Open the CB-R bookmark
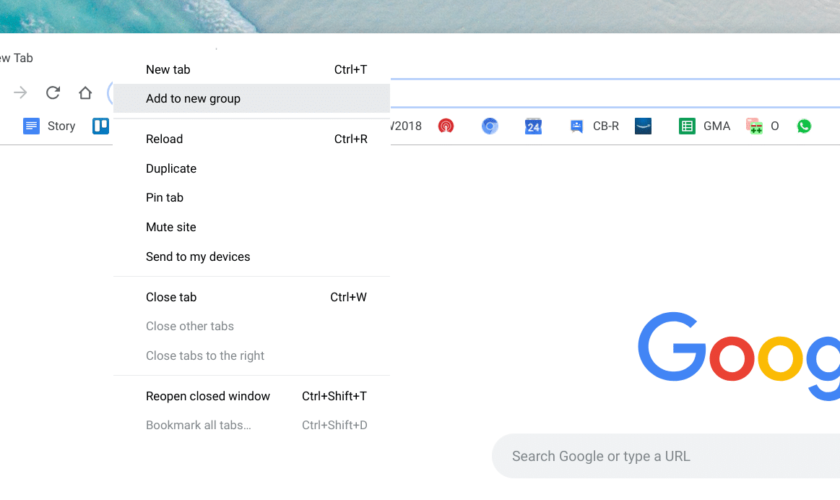840x500 pixels. (x=594, y=126)
